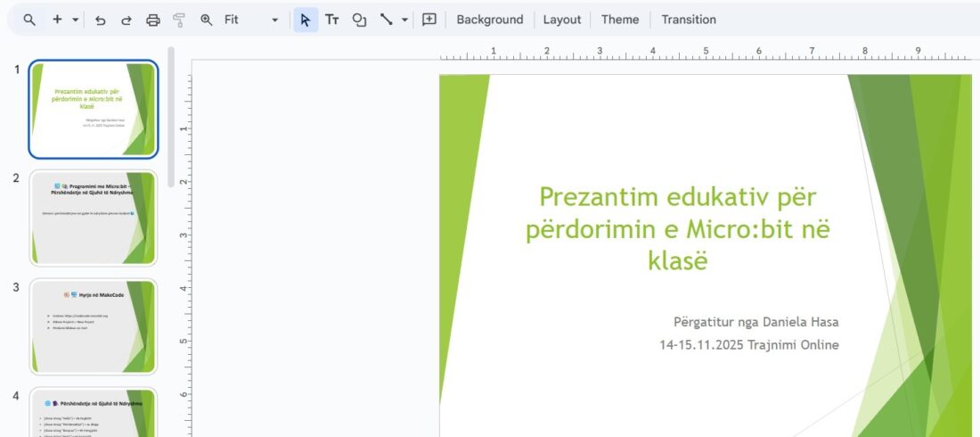Add a comment using the toolbar icon
This screenshot has width=980, height=437.
point(429,20)
